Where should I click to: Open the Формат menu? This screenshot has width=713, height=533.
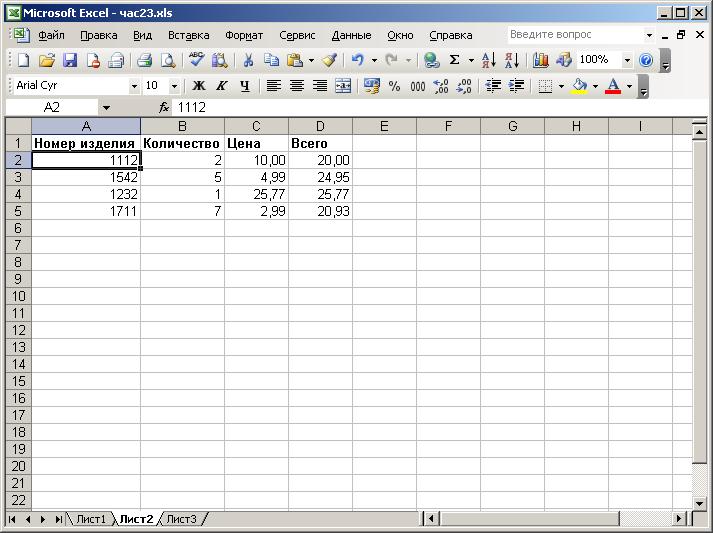[x=244, y=35]
